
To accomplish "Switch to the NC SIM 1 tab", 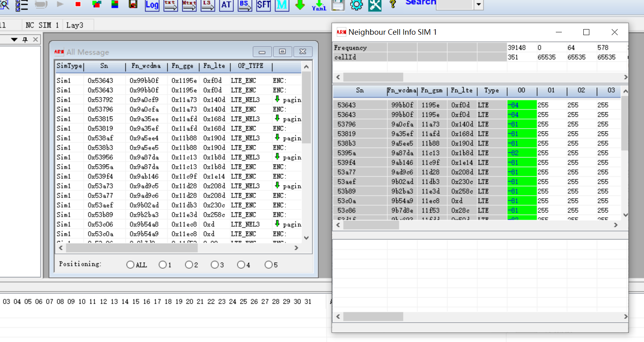I will (x=42, y=25).
